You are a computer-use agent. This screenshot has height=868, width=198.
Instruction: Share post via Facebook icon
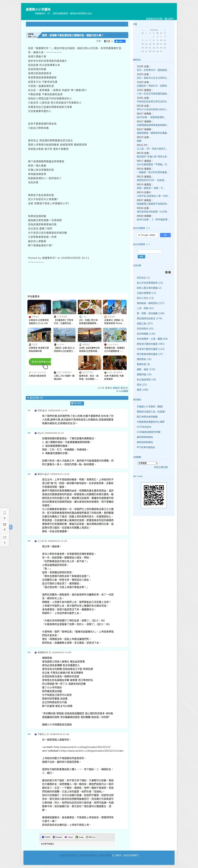(105, 41)
